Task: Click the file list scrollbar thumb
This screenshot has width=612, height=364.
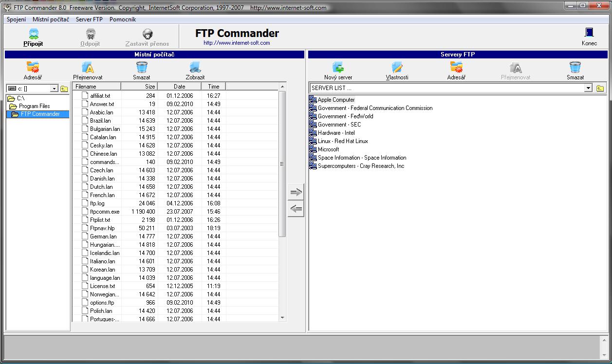Action: coord(282,164)
